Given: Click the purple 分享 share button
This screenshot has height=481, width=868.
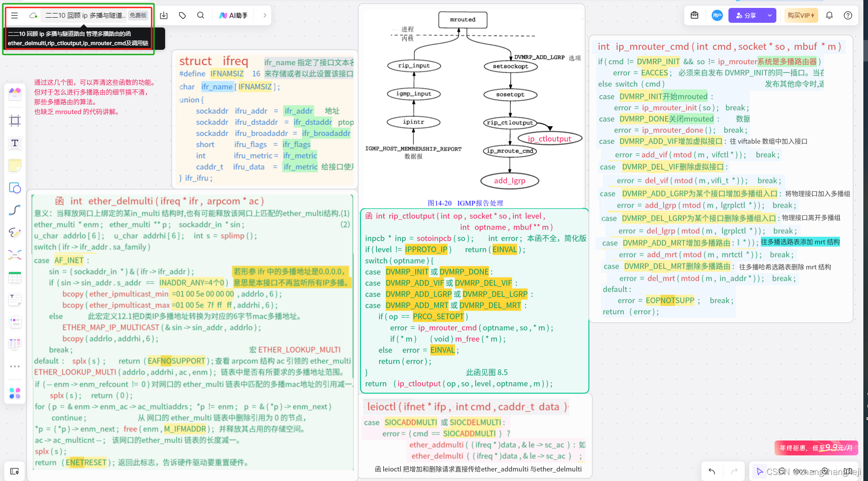Looking at the screenshot, I should pyautogui.click(x=746, y=15).
